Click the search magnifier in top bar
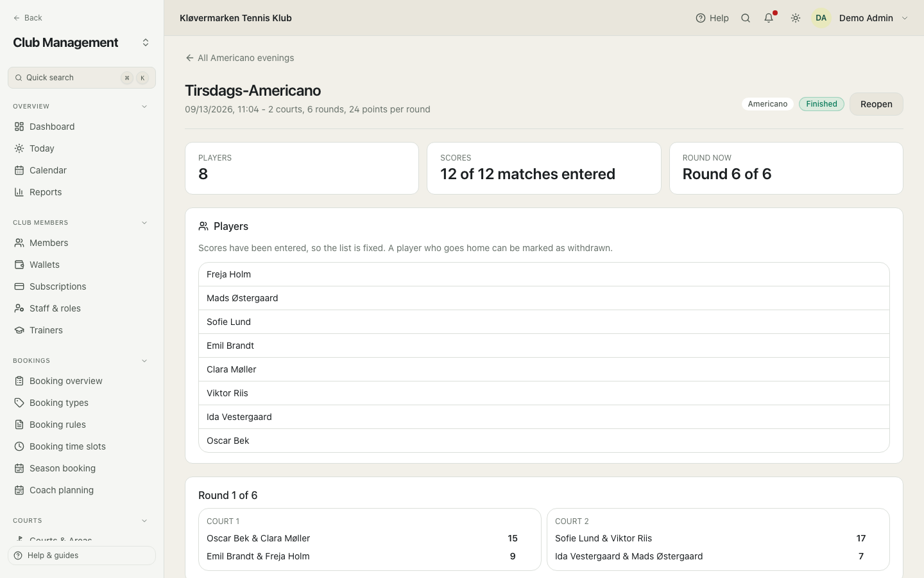Screen dimensions: 924x578 [746, 18]
